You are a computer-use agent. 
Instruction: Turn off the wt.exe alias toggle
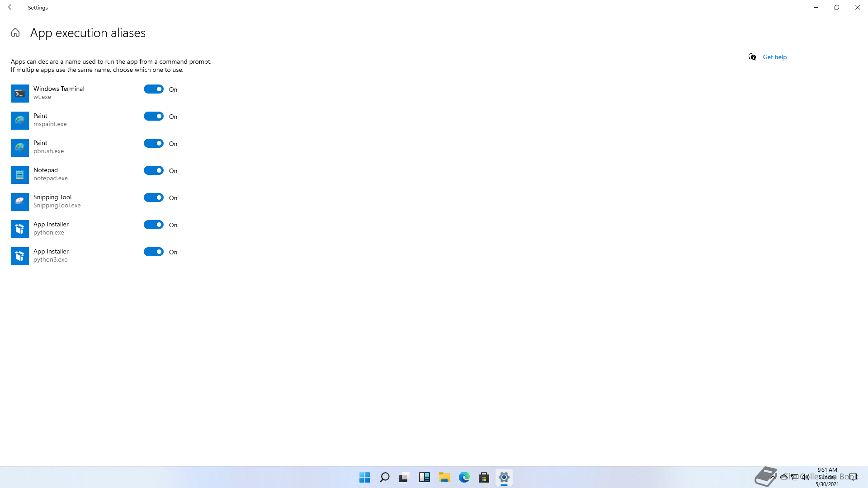click(x=154, y=89)
